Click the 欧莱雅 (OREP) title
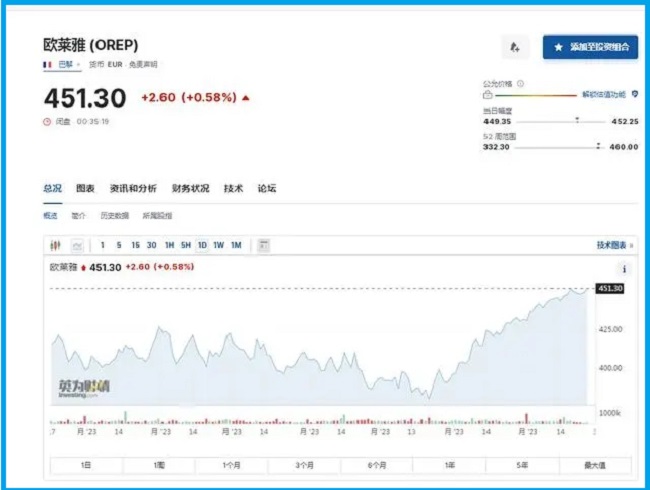Screen dimensions: 650x490 point(91,45)
